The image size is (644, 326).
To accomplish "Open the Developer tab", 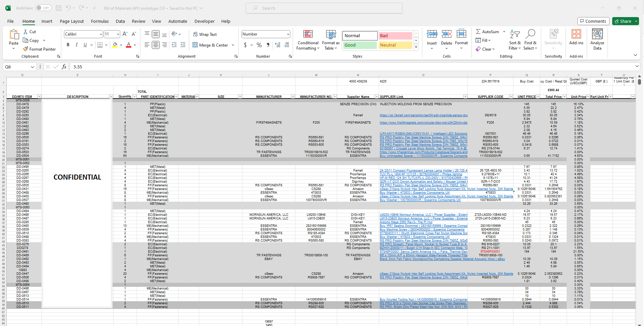I will click(204, 21).
